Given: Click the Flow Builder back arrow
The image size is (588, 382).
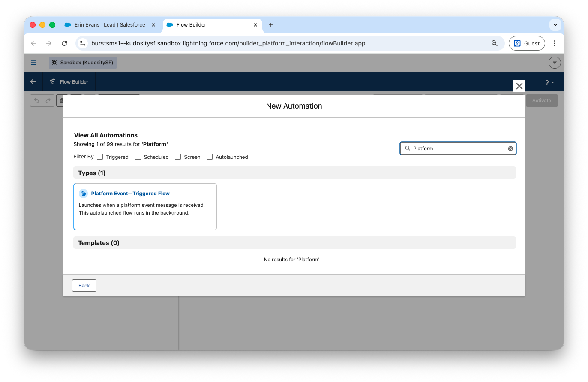Looking at the screenshot, I should tap(33, 82).
